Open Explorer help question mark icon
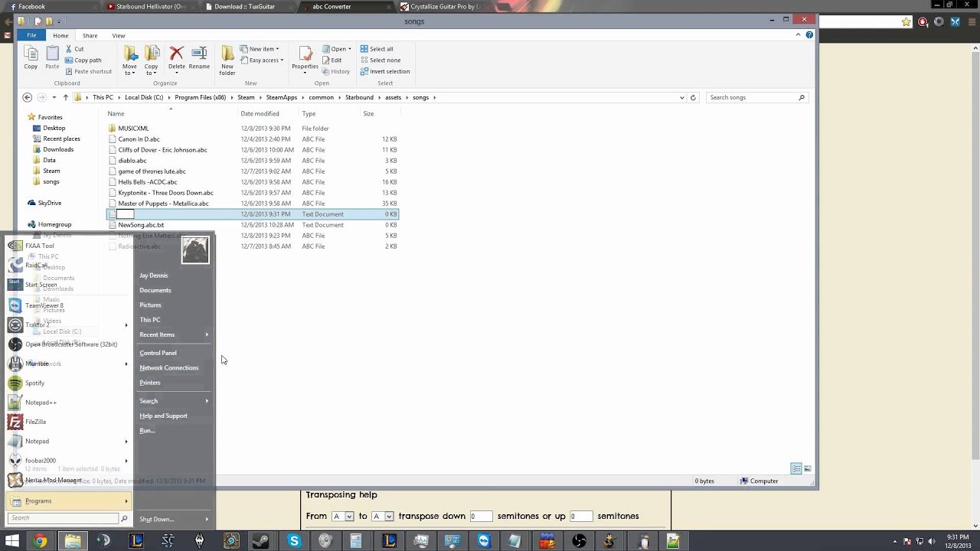 pos(809,35)
